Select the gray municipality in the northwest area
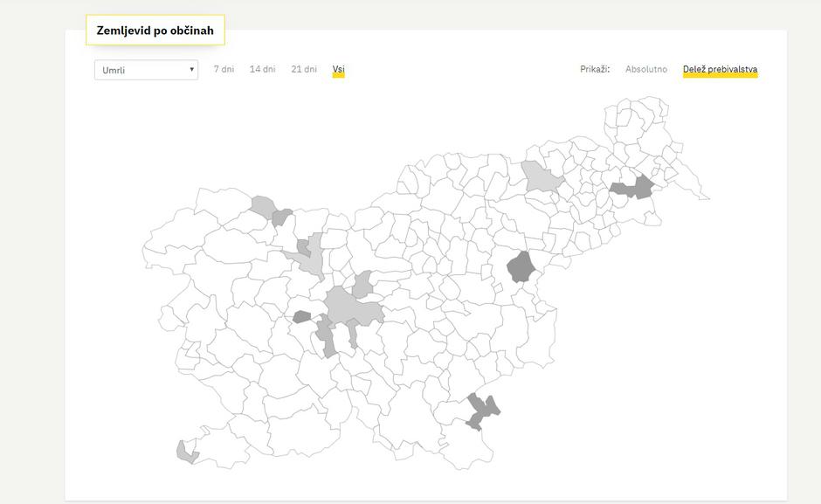This screenshot has width=821, height=504. click(263, 207)
